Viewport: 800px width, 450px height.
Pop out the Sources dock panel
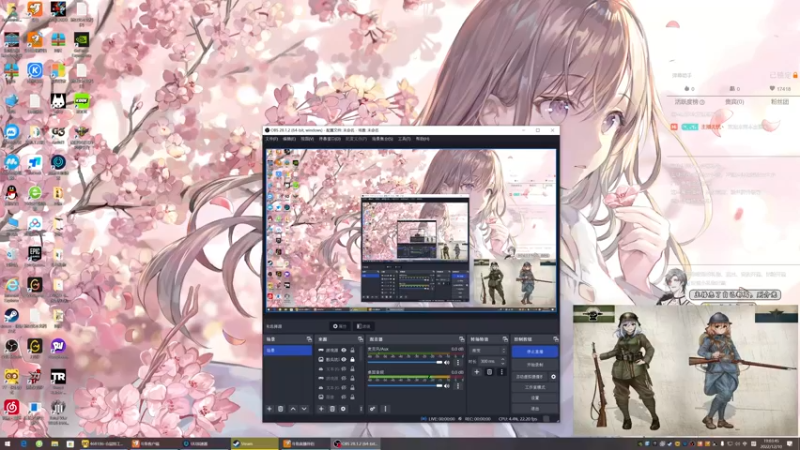click(x=360, y=339)
